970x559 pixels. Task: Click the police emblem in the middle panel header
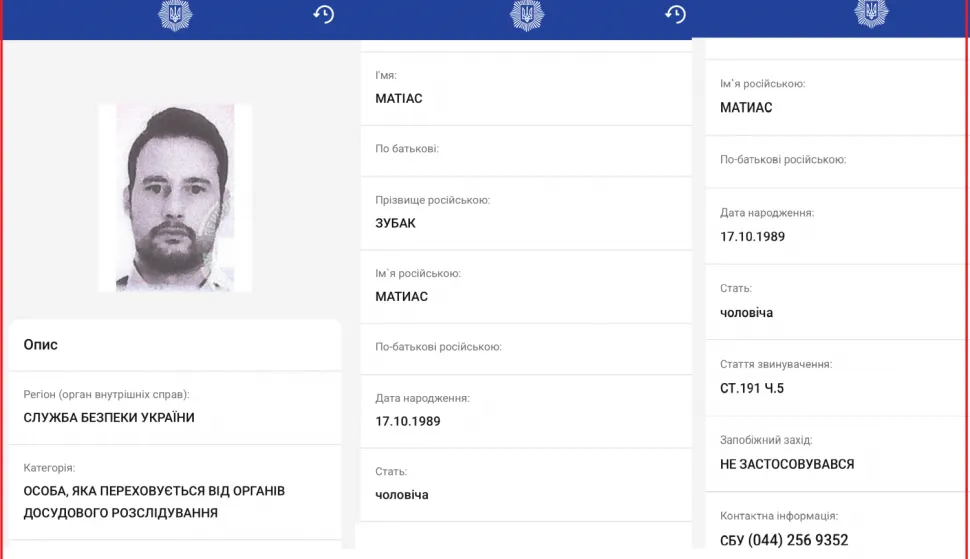[527, 15]
